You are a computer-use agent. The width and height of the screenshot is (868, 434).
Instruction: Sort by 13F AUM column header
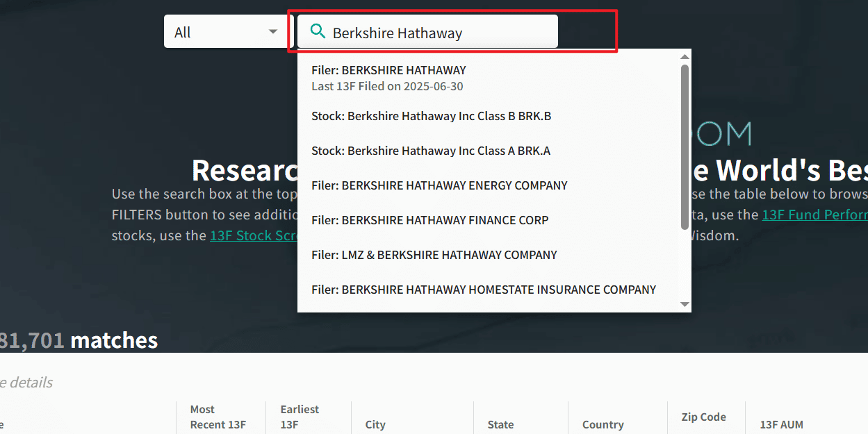click(781, 424)
